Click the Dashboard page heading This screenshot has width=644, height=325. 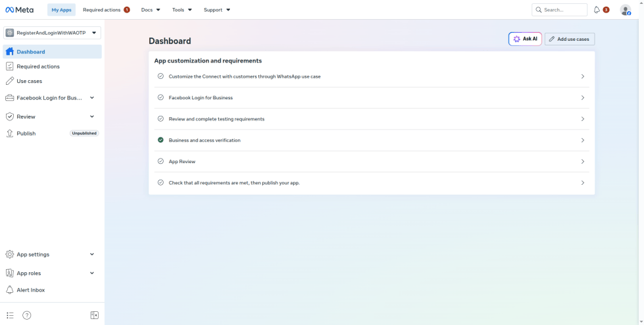click(x=170, y=41)
